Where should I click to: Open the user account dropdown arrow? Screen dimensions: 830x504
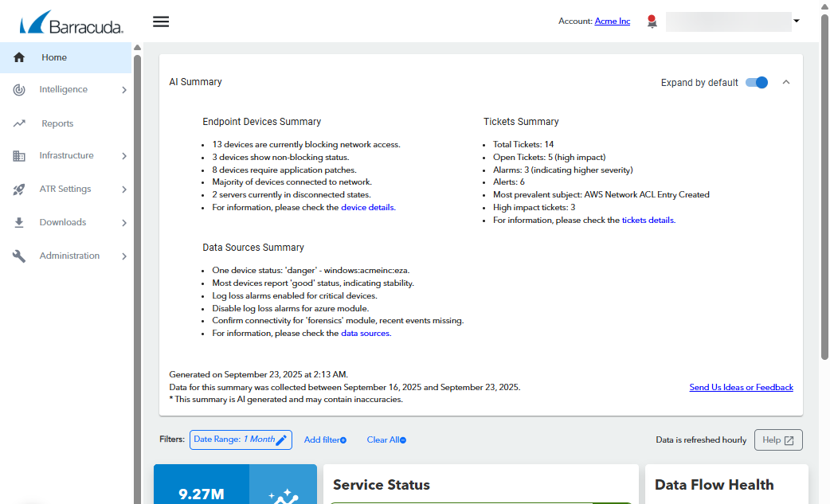(x=797, y=21)
